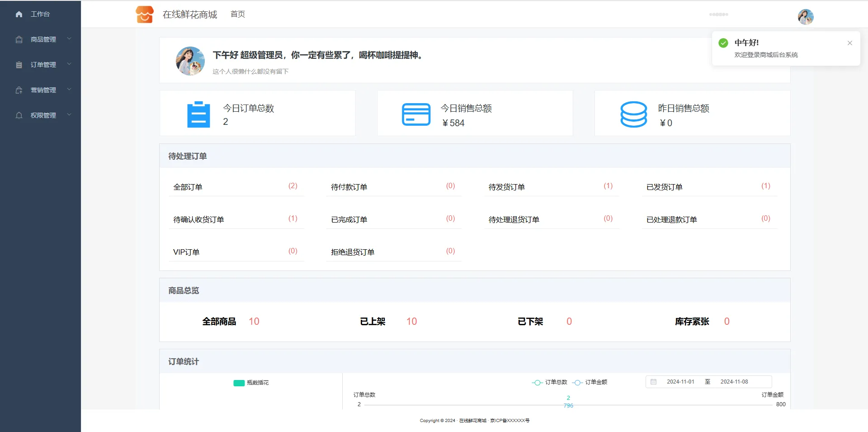Open the 待发货订单 link
This screenshot has height=432, width=868.
(x=506, y=187)
